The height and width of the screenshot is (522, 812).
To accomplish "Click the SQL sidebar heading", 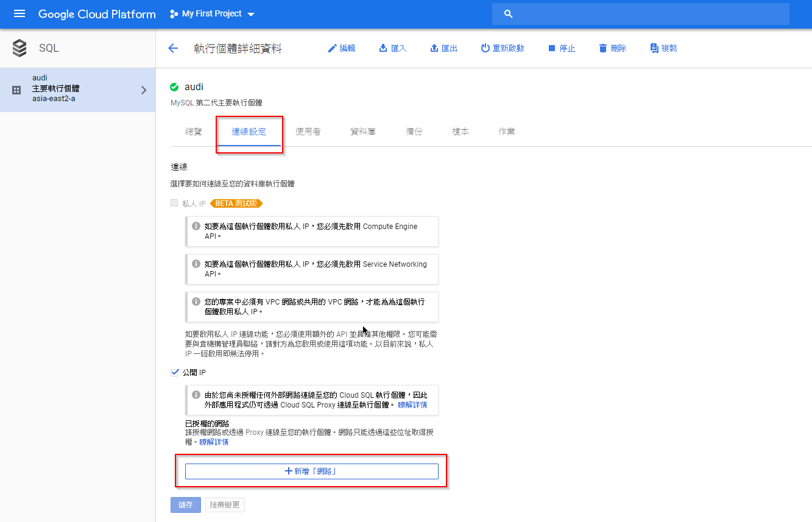I will [x=49, y=48].
